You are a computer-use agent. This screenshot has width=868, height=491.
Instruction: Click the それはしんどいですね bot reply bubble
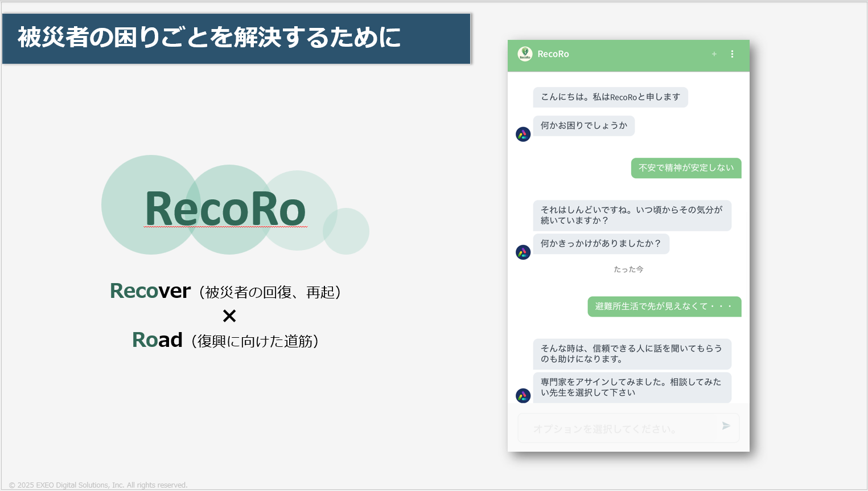tap(631, 215)
